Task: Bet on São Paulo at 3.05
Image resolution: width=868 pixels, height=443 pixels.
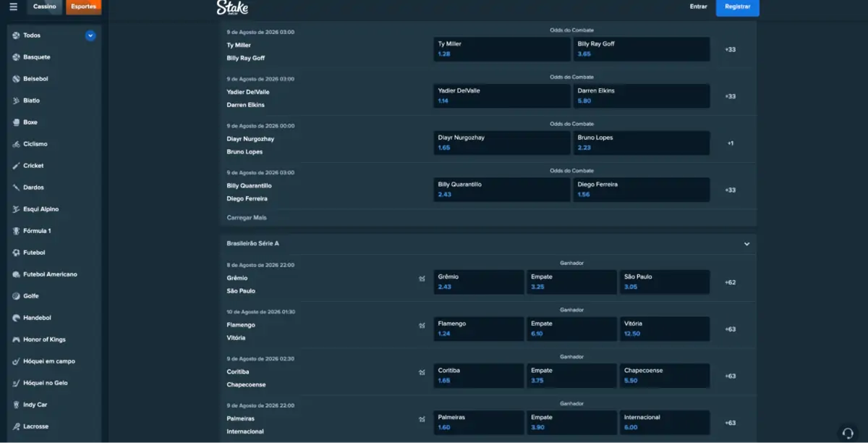Action: [x=665, y=282]
